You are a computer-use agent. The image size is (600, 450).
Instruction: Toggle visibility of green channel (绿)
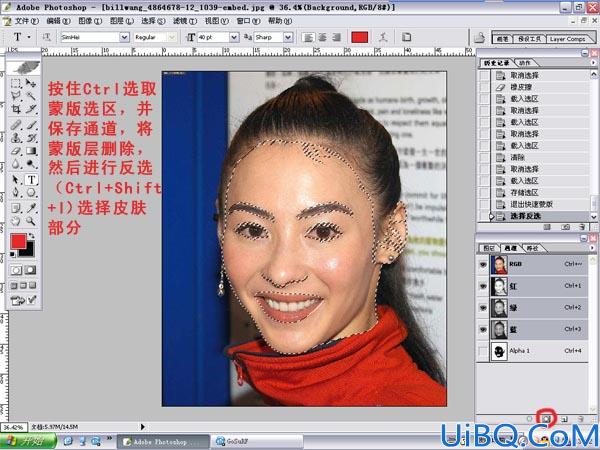(483, 307)
